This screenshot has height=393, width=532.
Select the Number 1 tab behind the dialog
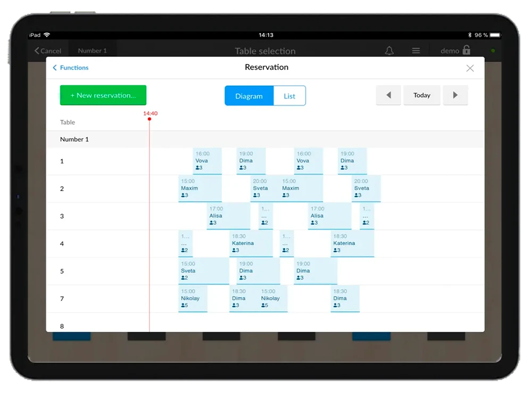coord(92,51)
